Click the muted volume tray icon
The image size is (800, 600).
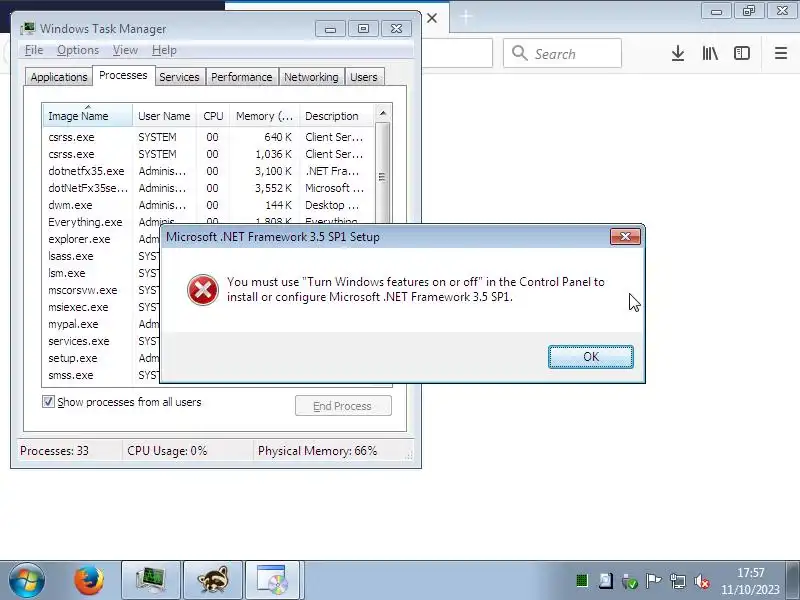pyautogui.click(x=702, y=581)
